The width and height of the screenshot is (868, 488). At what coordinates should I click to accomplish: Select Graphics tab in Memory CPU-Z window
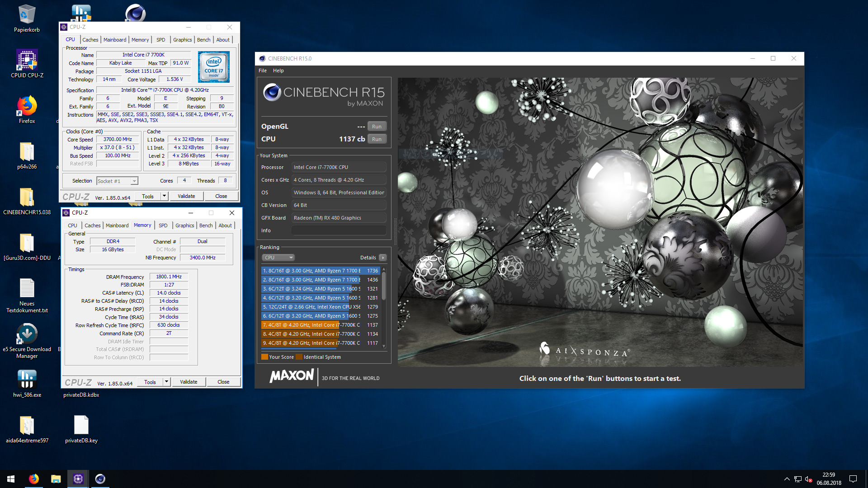click(x=185, y=225)
